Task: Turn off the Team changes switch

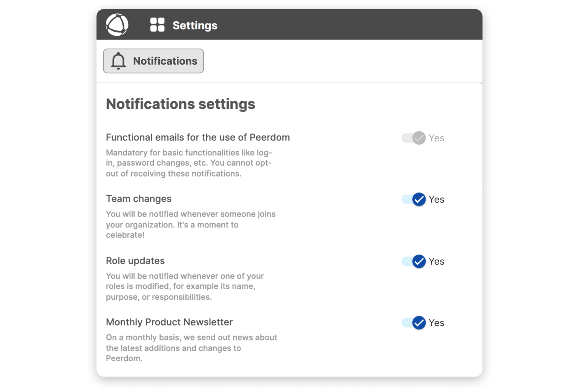Action: 414,199
